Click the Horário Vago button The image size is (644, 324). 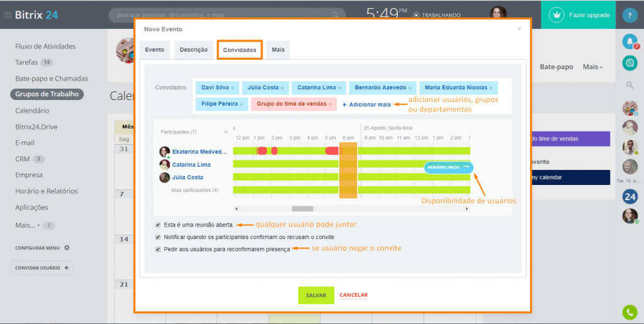(x=448, y=167)
